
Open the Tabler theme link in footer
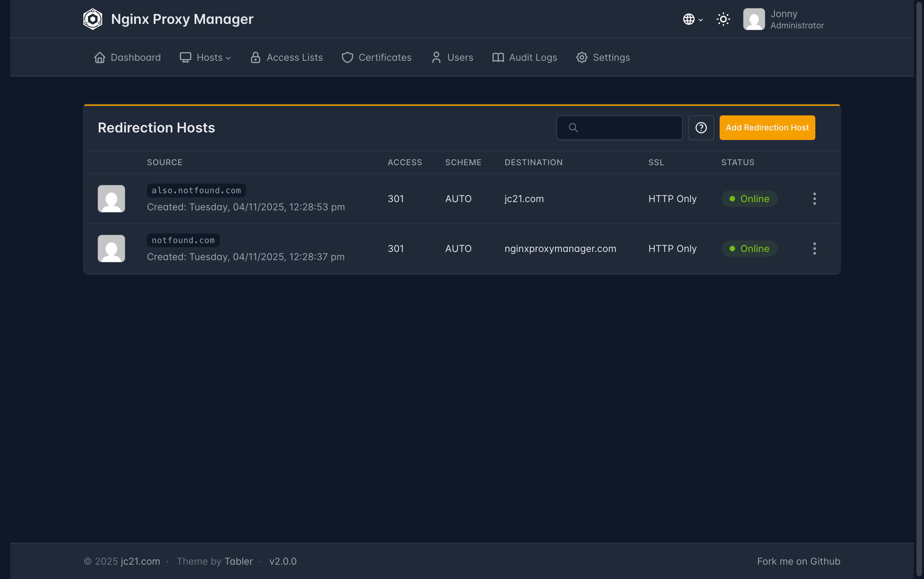pyautogui.click(x=239, y=561)
